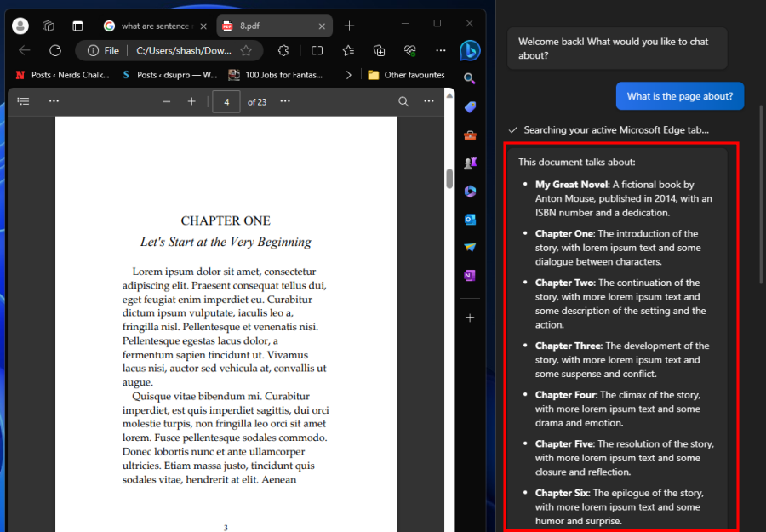Open the Microsoft 365 sidebar icon

point(470,192)
